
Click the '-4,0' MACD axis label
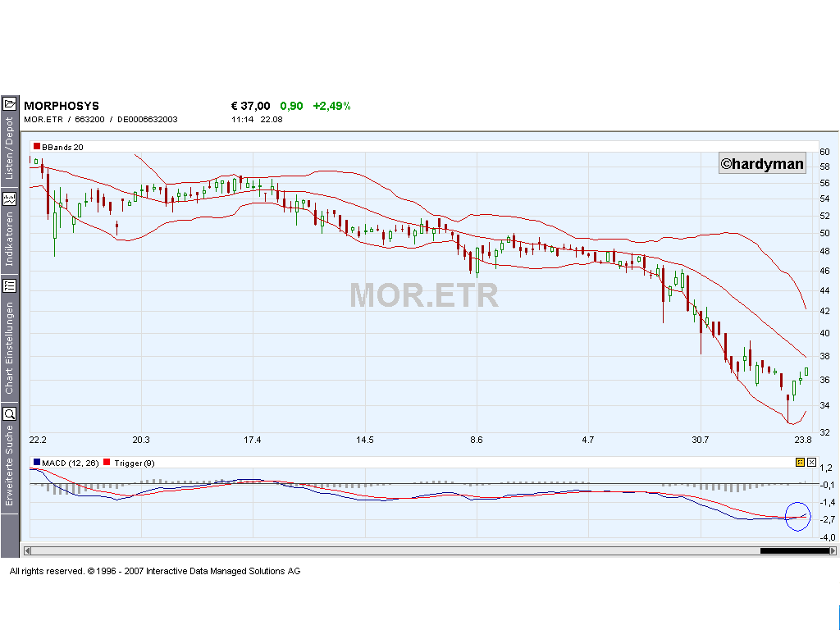coord(827,537)
